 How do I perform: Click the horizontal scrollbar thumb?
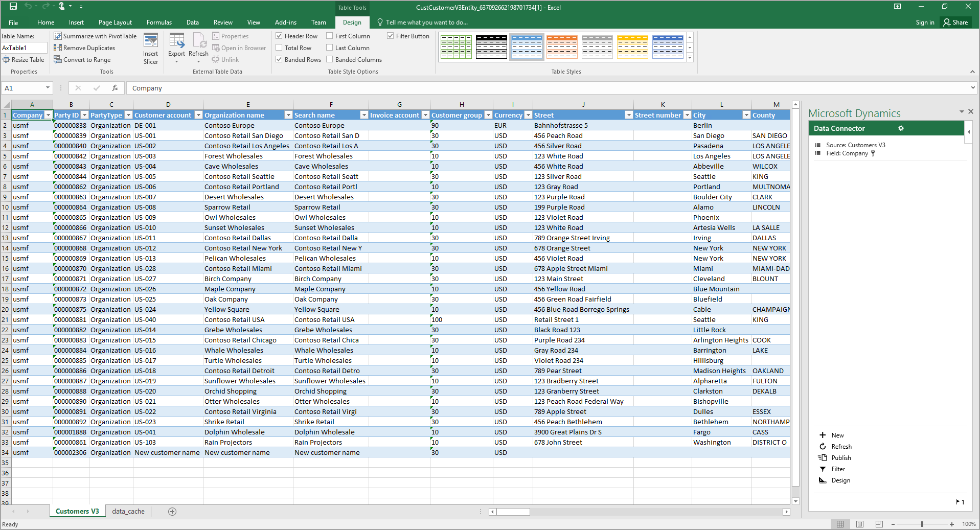coord(512,512)
